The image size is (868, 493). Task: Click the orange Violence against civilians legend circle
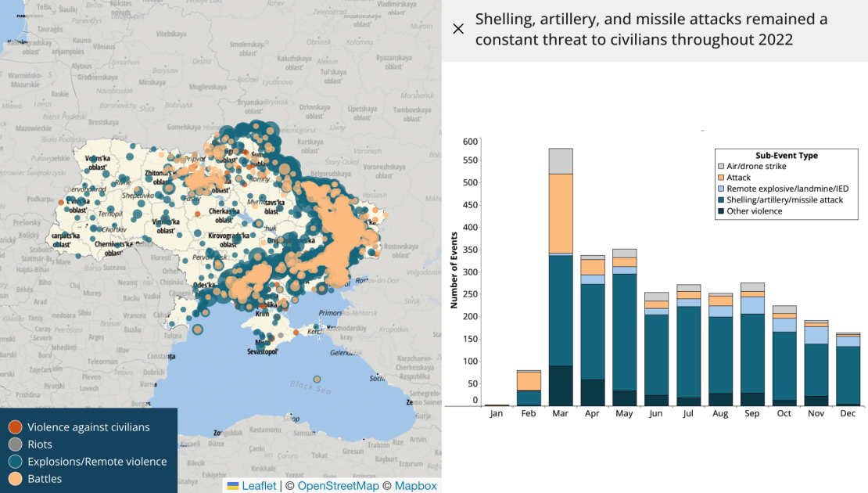pyautogui.click(x=15, y=427)
